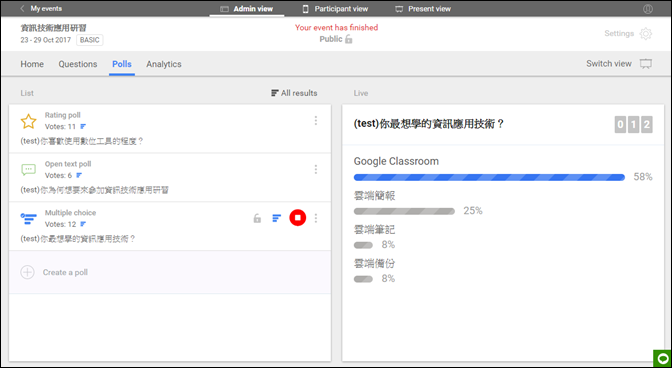The image size is (672, 368).
Task: Click the live poll question title
Action: (429, 124)
